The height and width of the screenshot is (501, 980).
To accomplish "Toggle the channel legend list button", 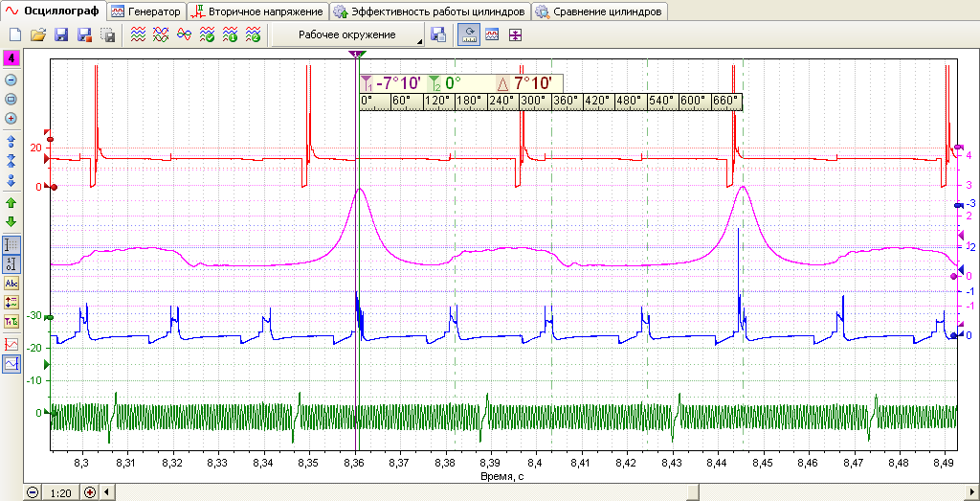I will tap(11, 303).
